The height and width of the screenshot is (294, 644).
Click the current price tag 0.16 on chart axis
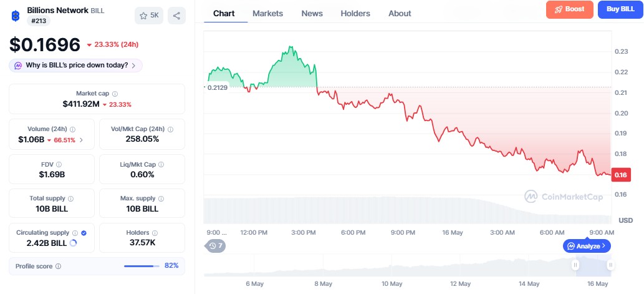tap(620, 175)
